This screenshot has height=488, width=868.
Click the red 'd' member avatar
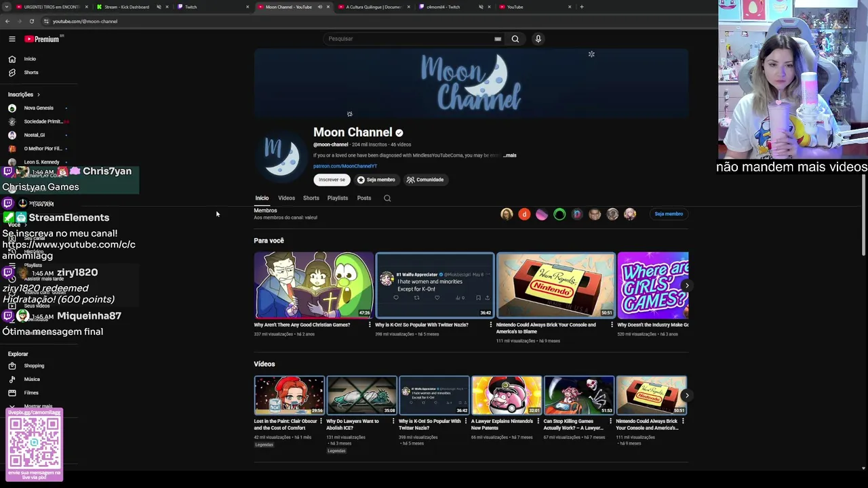[x=524, y=214]
